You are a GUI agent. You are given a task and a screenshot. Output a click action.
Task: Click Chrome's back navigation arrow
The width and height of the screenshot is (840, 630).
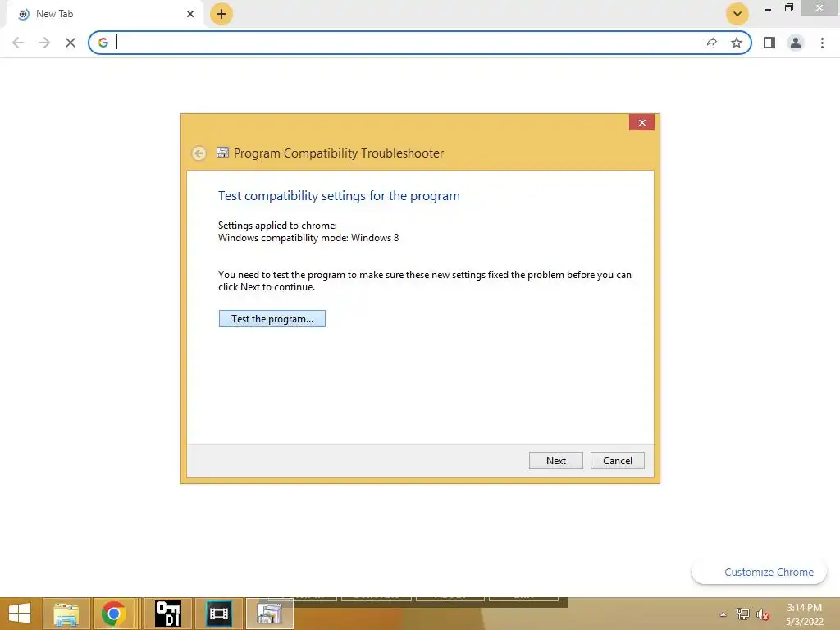point(18,43)
